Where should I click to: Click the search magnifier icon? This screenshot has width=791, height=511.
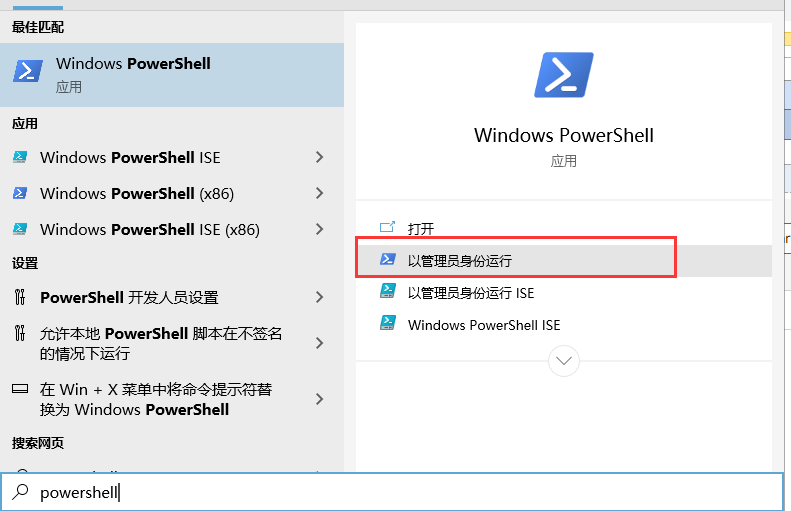coord(19,492)
